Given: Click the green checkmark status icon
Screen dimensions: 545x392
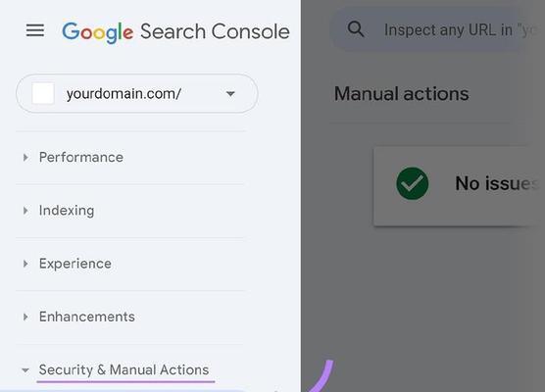Looking at the screenshot, I should coord(413,183).
